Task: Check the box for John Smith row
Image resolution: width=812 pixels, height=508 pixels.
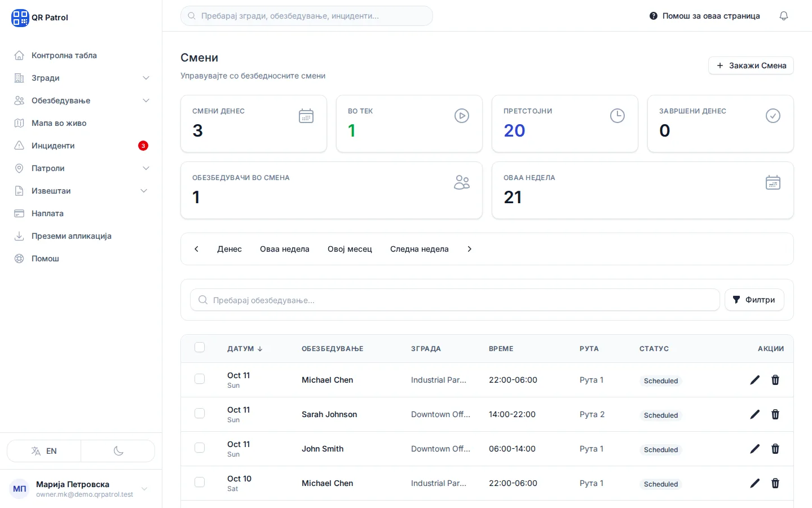Action: [200, 448]
